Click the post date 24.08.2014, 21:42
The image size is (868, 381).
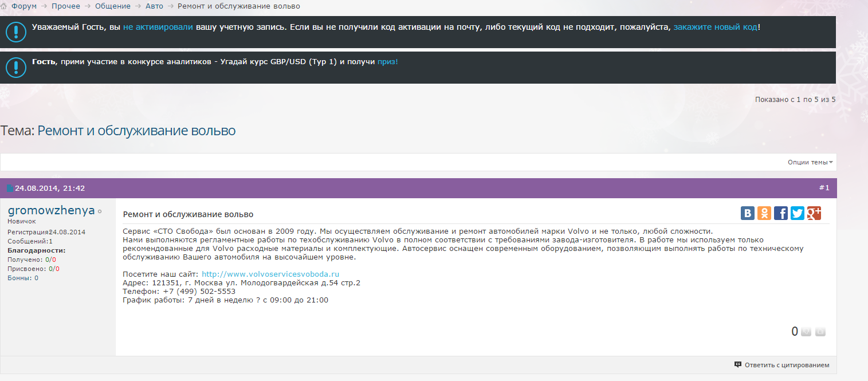pyautogui.click(x=50, y=188)
